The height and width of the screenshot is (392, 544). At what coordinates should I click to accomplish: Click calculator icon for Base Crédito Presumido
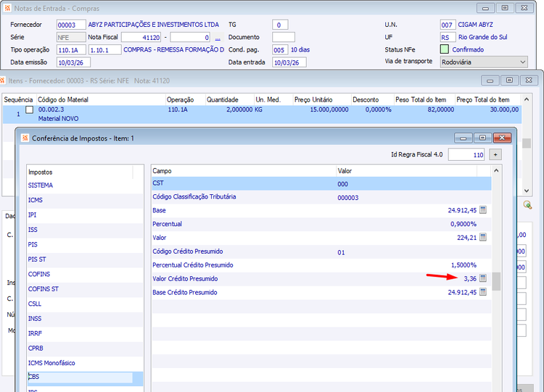coord(483,292)
